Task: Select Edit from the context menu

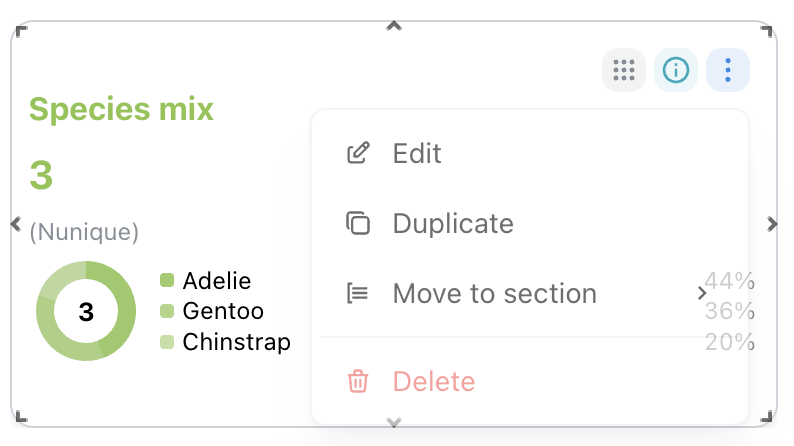Action: tap(530, 153)
